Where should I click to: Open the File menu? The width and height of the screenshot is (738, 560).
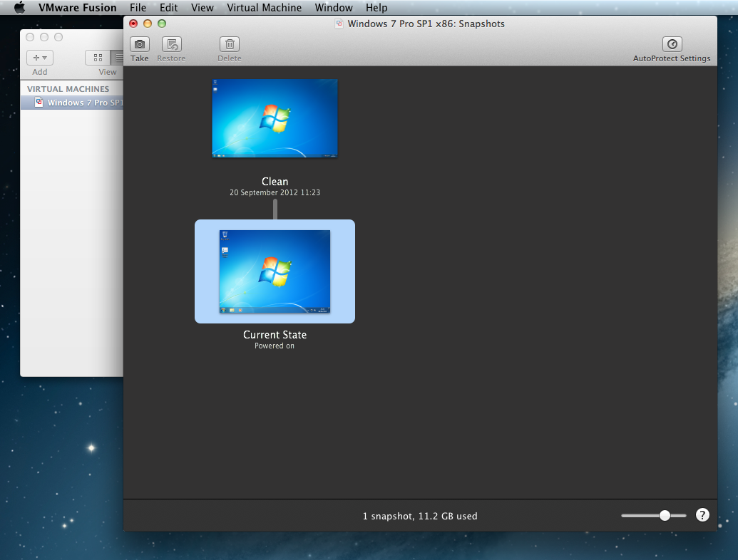[138, 8]
